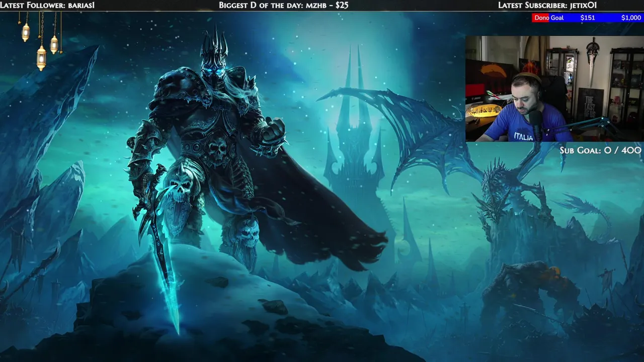Click the 'Latest Follower: barias1' text
This screenshot has width=644, height=362.
pos(47,5)
